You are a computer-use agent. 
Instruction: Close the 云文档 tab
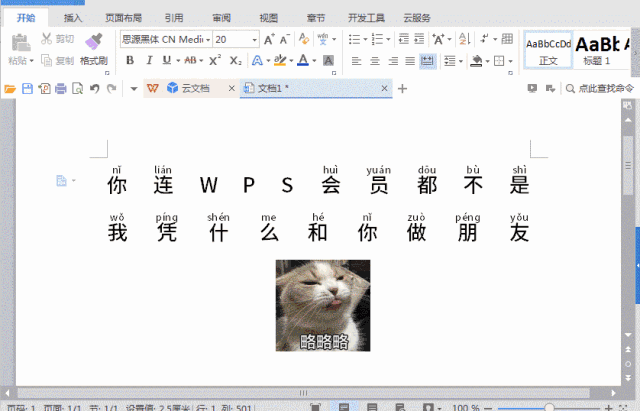tap(231, 88)
